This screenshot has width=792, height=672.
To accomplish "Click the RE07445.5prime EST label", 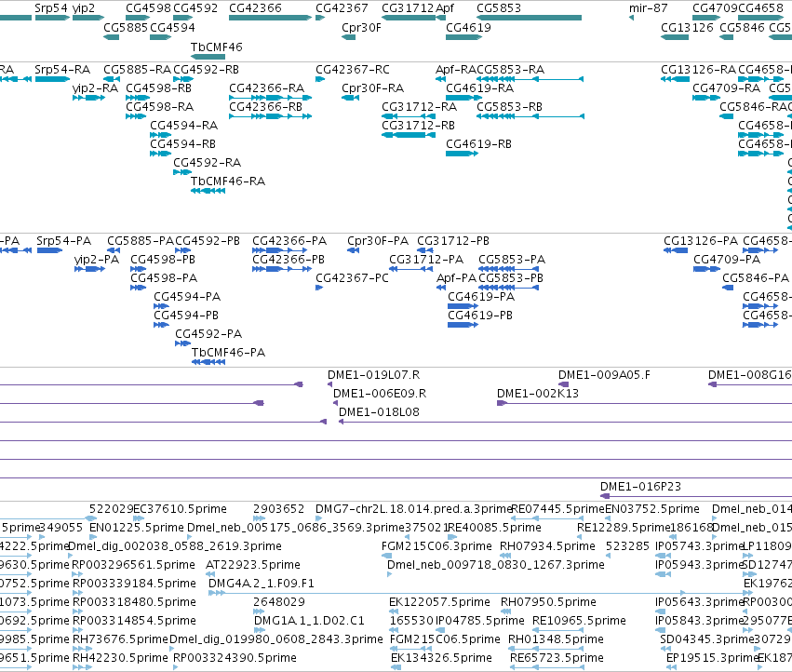I will coord(558,509).
